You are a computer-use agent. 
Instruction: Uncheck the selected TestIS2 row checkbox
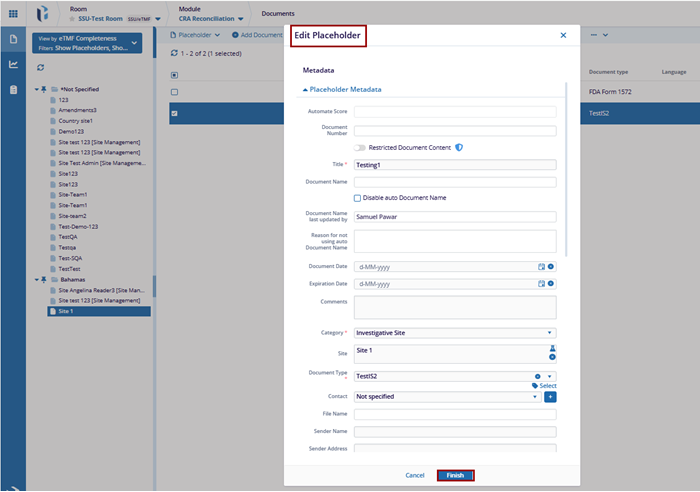(x=175, y=113)
